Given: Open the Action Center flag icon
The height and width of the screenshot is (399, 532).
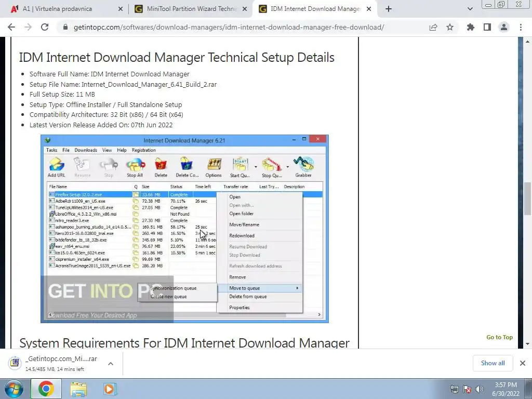Looking at the screenshot, I should (467, 389).
